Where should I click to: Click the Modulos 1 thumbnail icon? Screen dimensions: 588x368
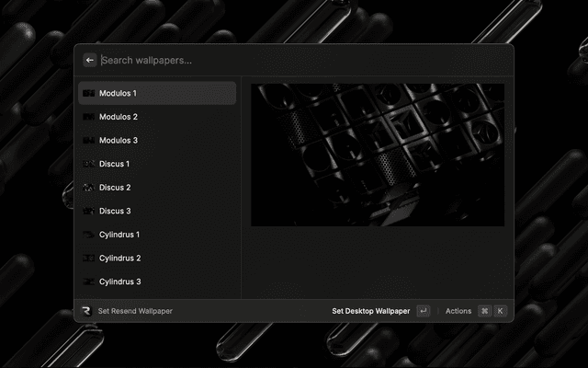tap(88, 94)
